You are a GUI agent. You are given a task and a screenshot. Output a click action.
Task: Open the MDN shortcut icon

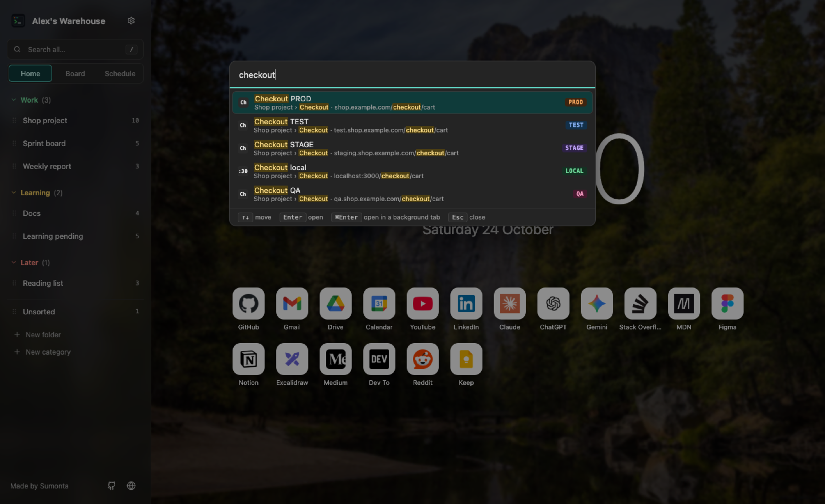(684, 303)
